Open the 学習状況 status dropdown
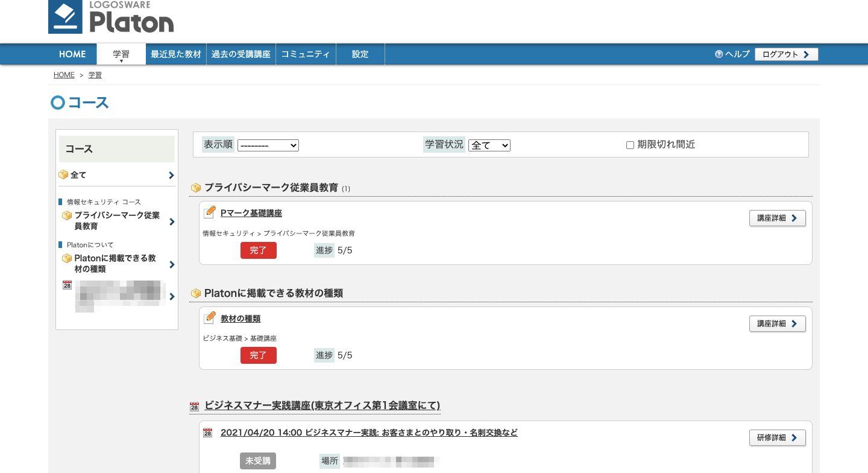868x473 pixels. (x=489, y=145)
